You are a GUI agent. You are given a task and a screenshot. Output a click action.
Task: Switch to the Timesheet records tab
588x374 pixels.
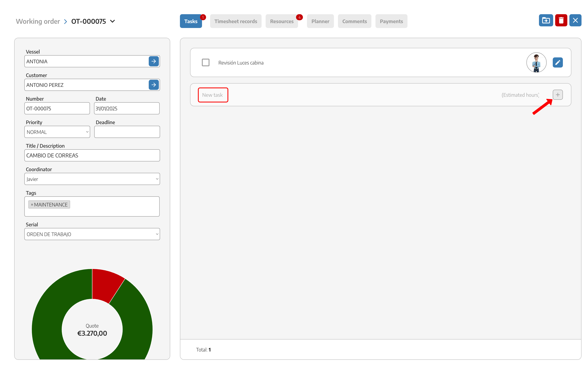[x=236, y=21]
